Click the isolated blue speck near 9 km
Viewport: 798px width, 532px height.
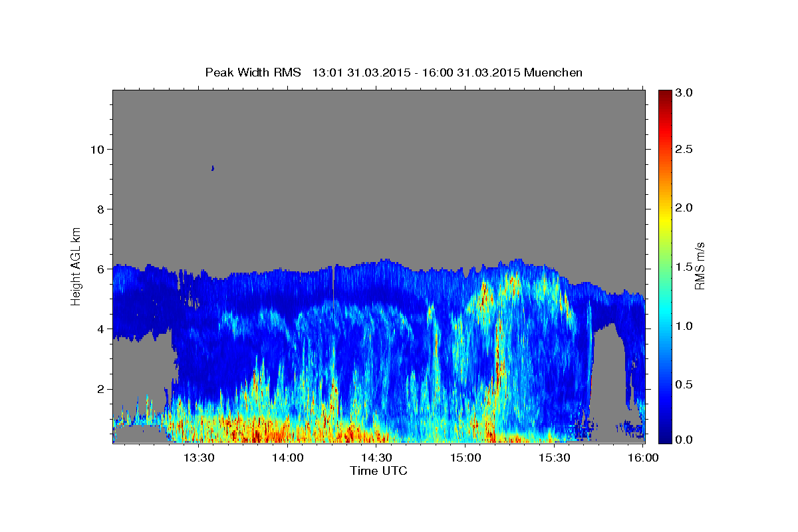213,168
